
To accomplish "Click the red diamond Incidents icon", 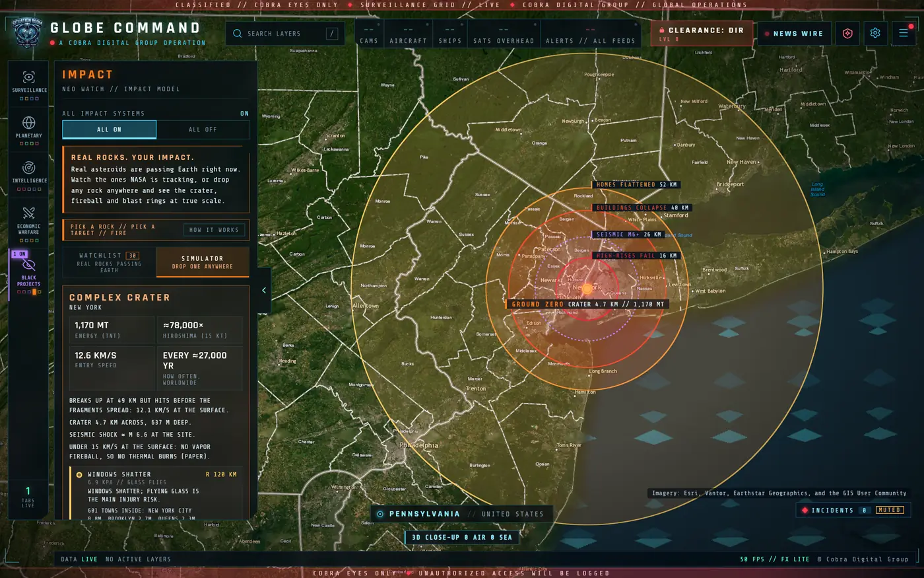I will coord(805,510).
